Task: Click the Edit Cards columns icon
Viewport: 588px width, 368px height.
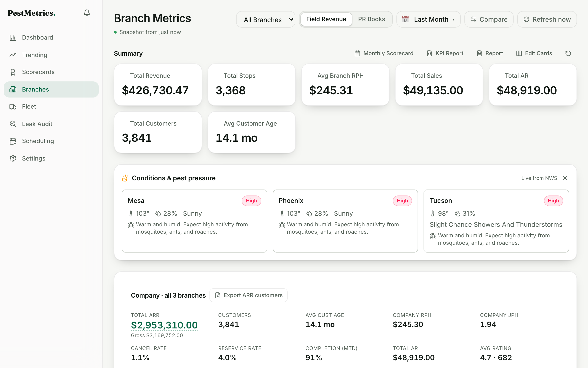Action: click(519, 53)
